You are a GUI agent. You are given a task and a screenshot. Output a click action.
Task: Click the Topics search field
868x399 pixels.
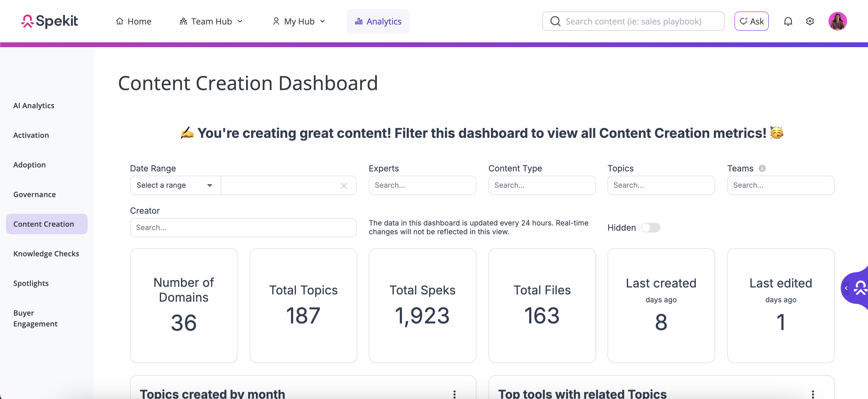click(661, 185)
